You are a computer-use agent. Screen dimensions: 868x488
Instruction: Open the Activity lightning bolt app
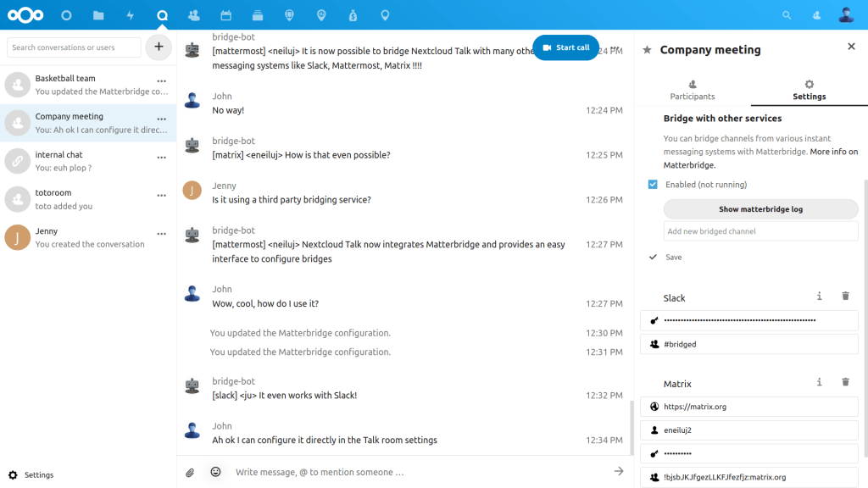click(130, 15)
